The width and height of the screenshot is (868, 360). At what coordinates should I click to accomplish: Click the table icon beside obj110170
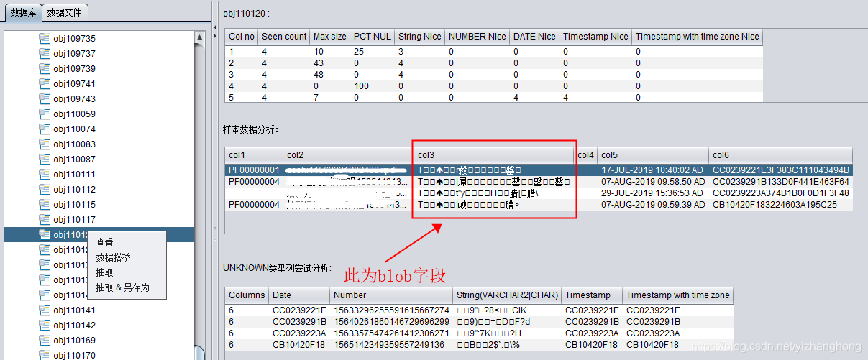(x=44, y=355)
